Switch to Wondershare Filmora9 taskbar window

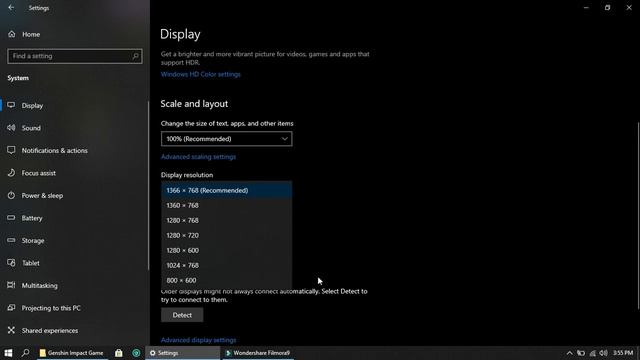tap(258, 353)
